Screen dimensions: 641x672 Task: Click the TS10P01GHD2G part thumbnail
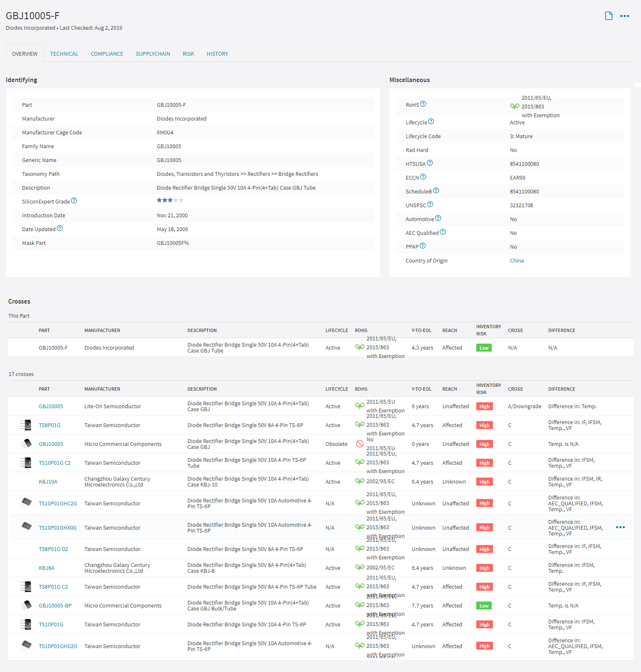26,645
